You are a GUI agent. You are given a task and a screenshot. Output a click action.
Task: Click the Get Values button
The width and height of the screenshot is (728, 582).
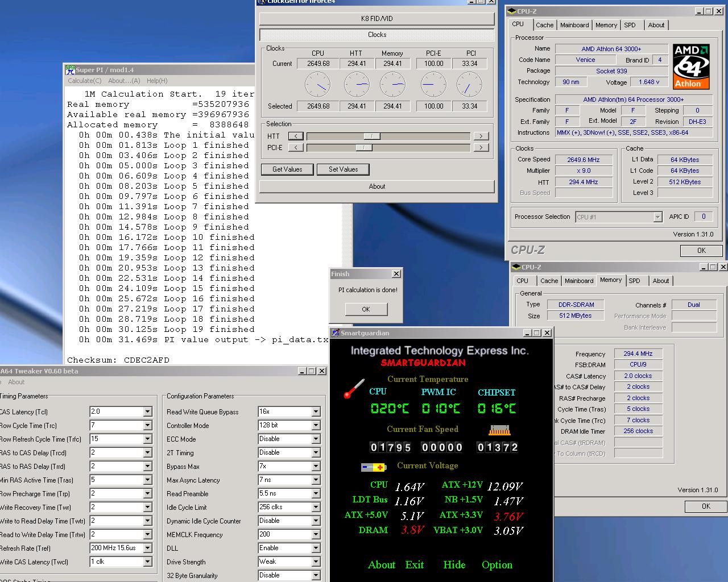pos(287,169)
